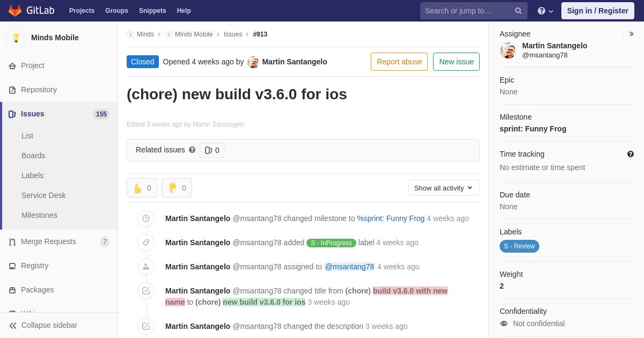Click the Minds breadcrumb link

point(145,34)
